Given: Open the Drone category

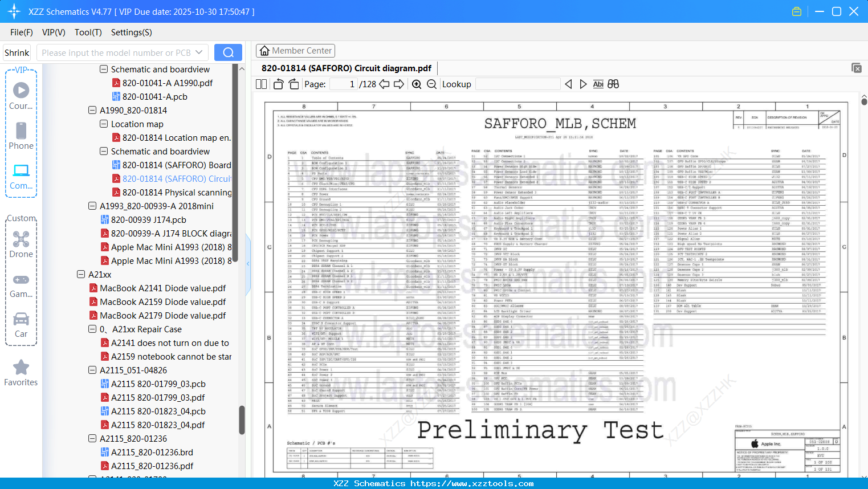Looking at the screenshot, I should click(21, 244).
